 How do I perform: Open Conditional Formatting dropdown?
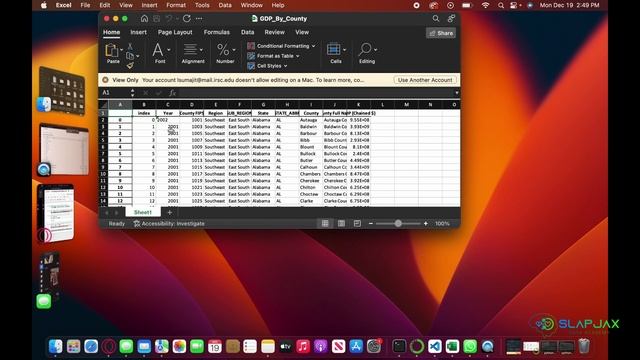point(281,46)
